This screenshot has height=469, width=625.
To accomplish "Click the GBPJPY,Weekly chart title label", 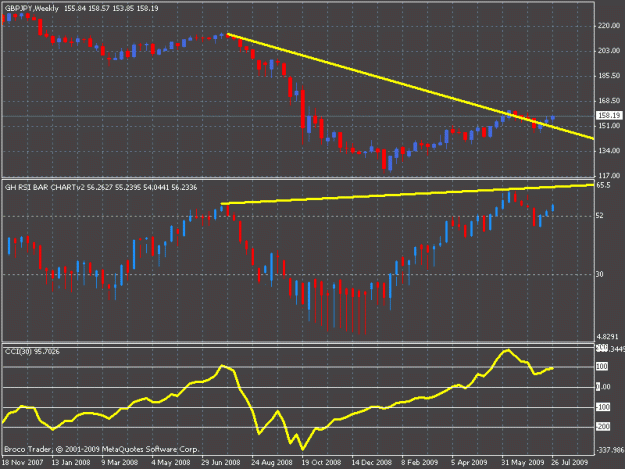I will [x=32, y=8].
